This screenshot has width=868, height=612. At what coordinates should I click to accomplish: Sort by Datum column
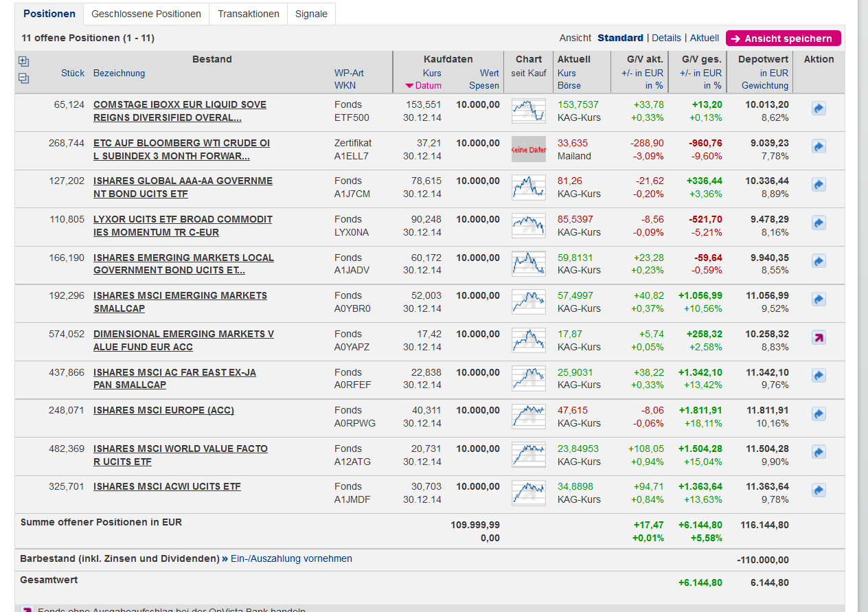(428, 86)
